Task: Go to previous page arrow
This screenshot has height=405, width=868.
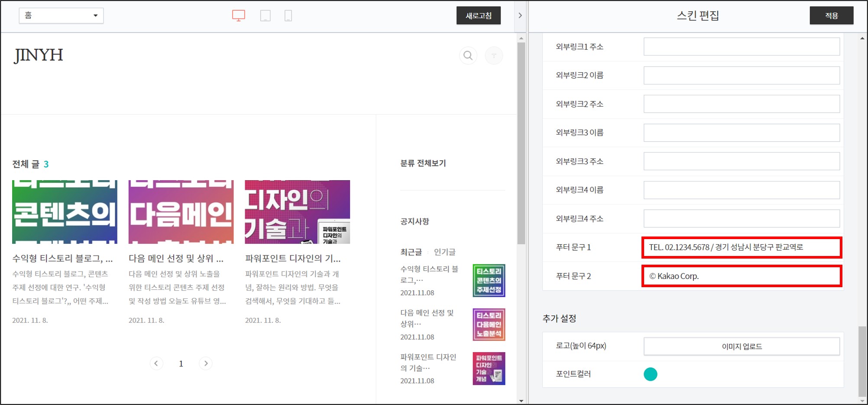Action: tap(156, 363)
